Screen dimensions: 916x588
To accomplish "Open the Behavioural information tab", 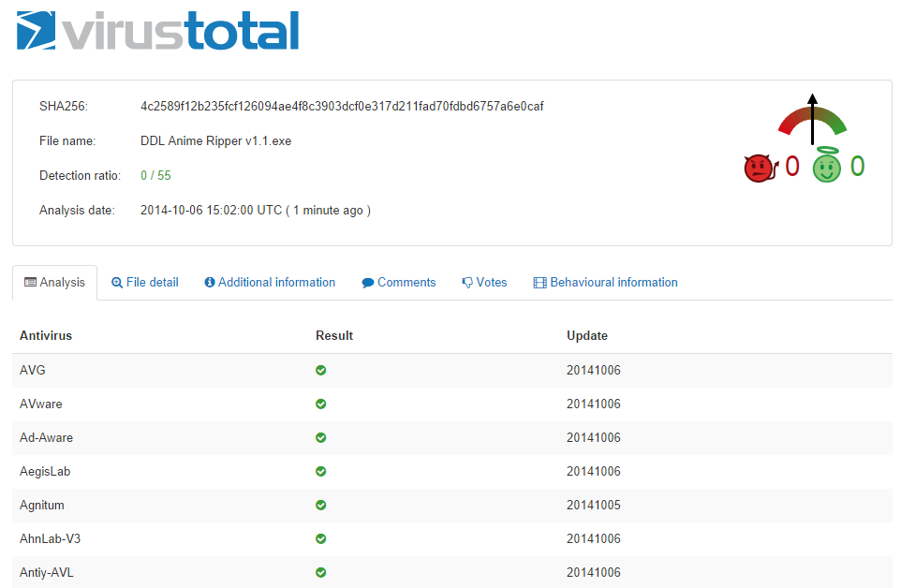I will coord(605,283).
